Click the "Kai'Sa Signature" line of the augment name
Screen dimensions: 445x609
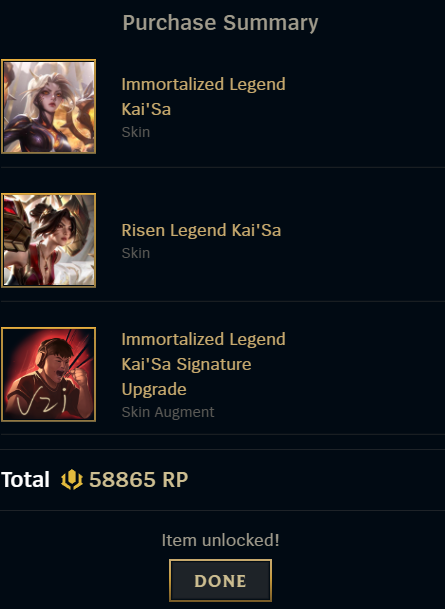(x=186, y=364)
